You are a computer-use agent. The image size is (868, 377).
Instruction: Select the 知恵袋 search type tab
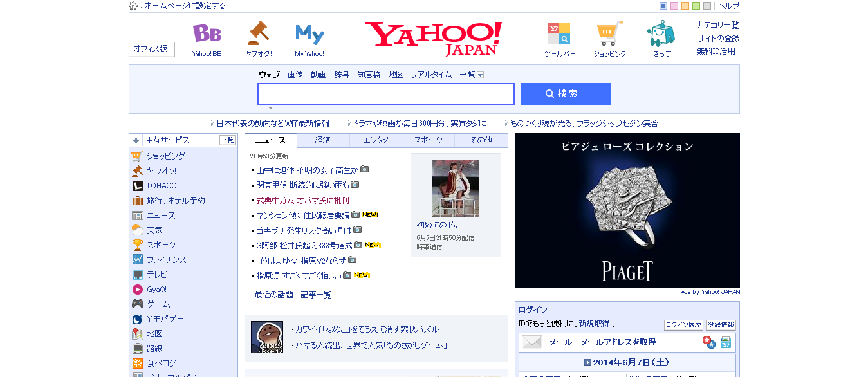pos(369,75)
